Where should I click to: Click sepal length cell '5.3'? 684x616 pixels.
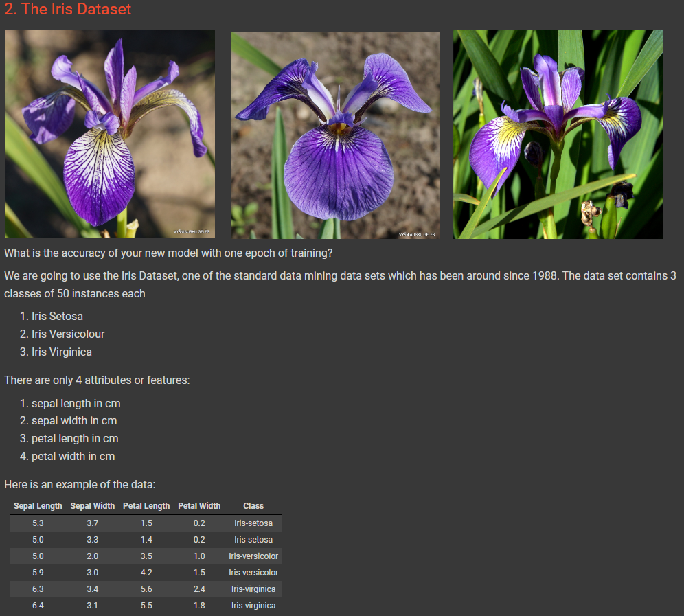point(38,523)
